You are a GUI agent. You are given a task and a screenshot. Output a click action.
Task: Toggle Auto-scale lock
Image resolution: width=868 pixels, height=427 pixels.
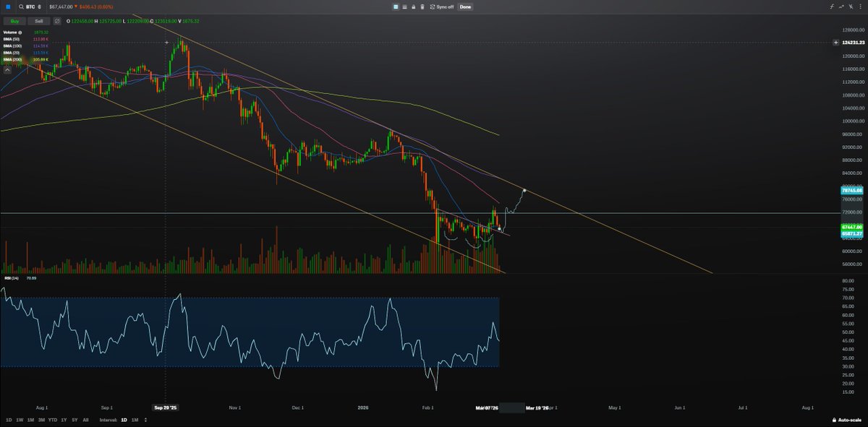[x=847, y=420]
